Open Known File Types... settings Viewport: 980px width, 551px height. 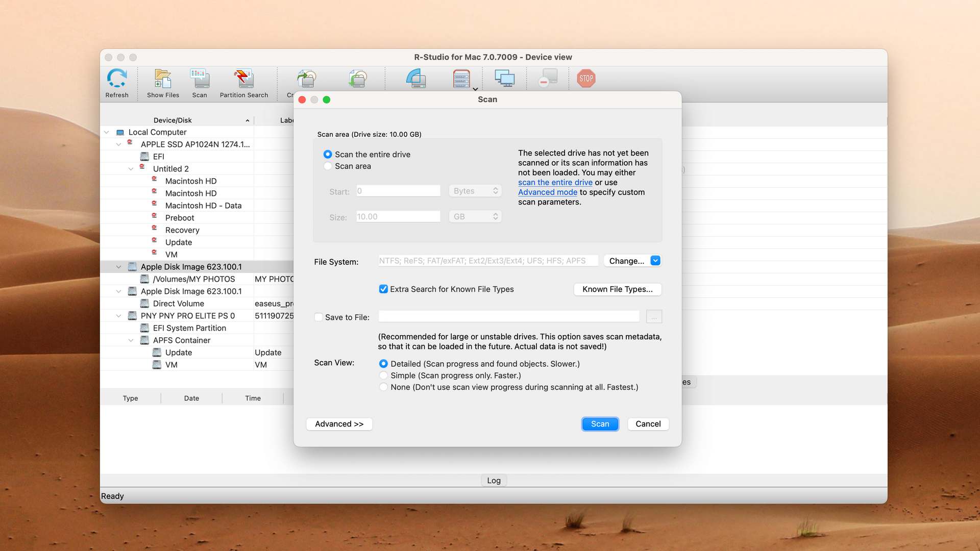point(618,289)
